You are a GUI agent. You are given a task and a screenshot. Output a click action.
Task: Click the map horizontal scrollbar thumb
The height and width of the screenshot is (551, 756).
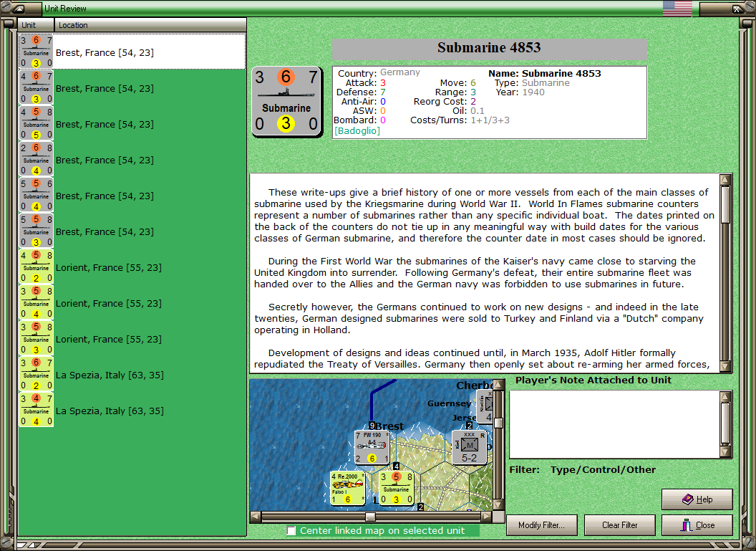(x=370, y=517)
